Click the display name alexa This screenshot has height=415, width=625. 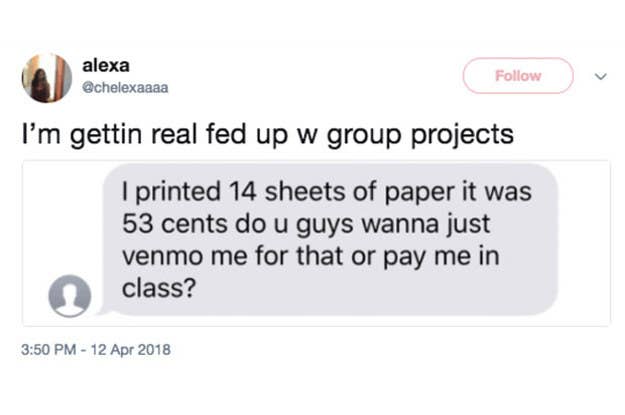tap(105, 65)
